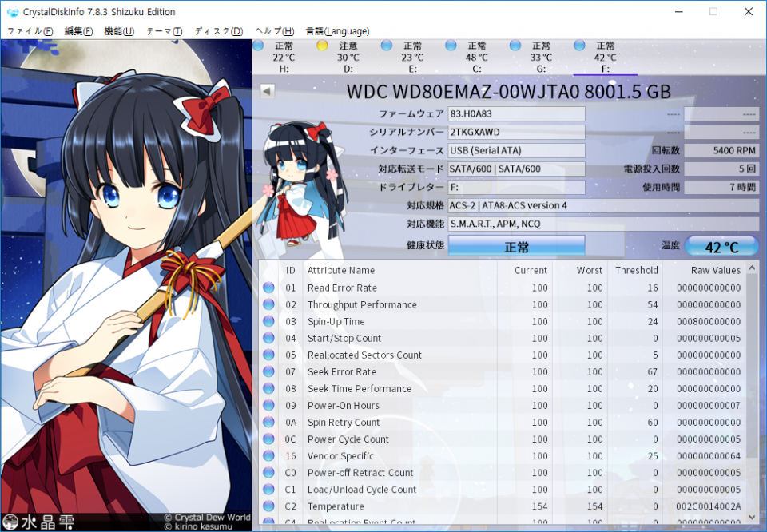Click the Attribute Name column header
Viewport: 767px width, 532px height.
point(400,270)
